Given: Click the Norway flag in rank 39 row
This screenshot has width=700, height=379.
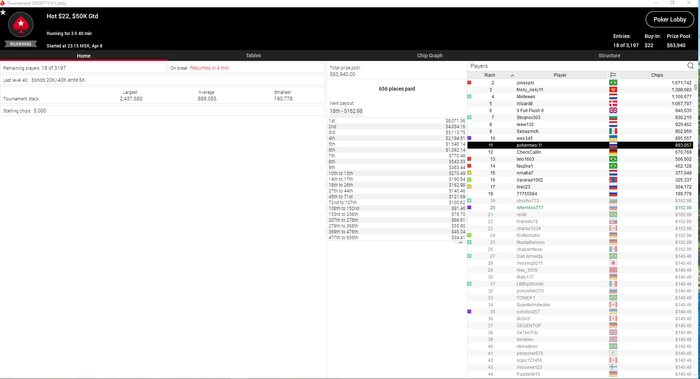Looking at the screenshot, I should pos(613,339).
